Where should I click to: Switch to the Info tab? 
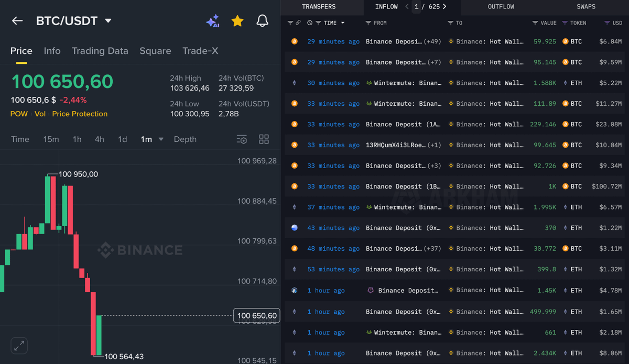pos(52,51)
